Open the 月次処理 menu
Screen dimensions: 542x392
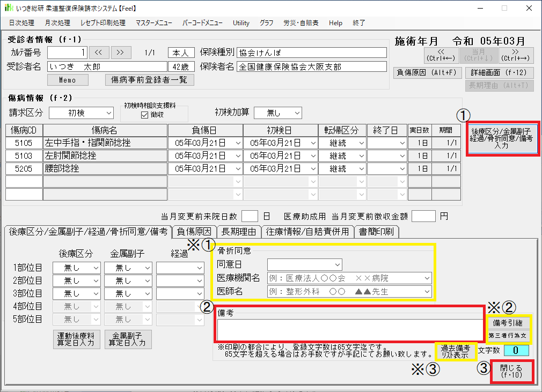pos(57,23)
